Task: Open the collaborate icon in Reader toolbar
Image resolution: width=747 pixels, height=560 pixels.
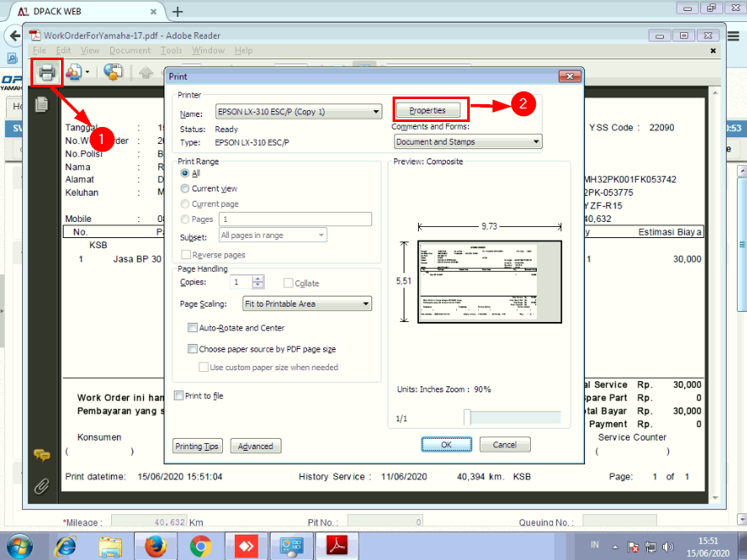Action: click(x=74, y=72)
